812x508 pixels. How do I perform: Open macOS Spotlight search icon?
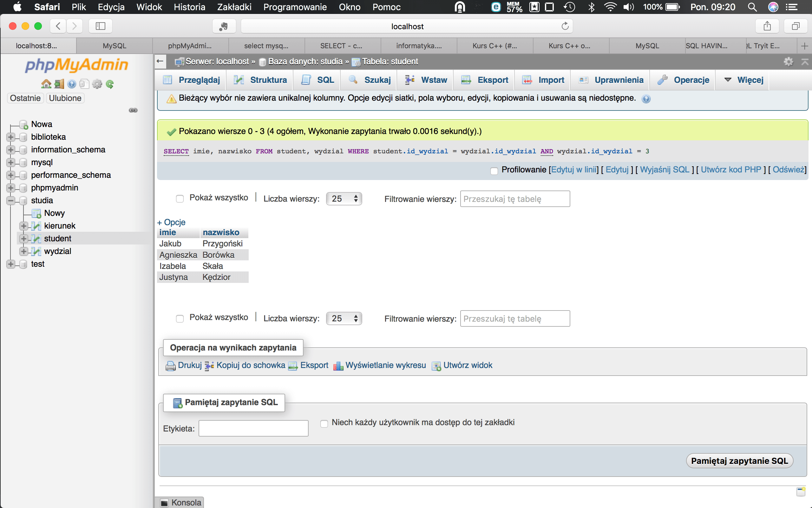(752, 7)
